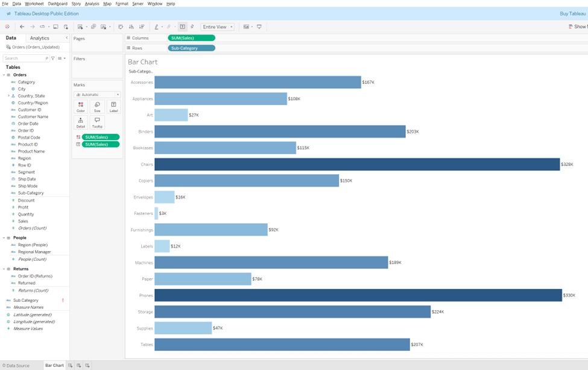This screenshot has height=370, width=588.
Task: Open the Tooltip card in Marks
Action: [x=97, y=123]
